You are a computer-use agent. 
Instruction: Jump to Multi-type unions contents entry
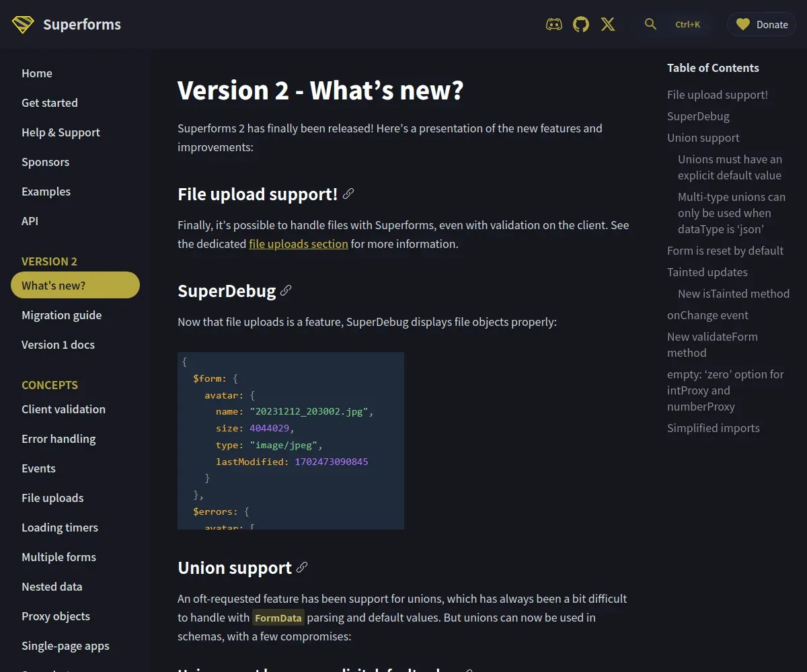coord(732,213)
